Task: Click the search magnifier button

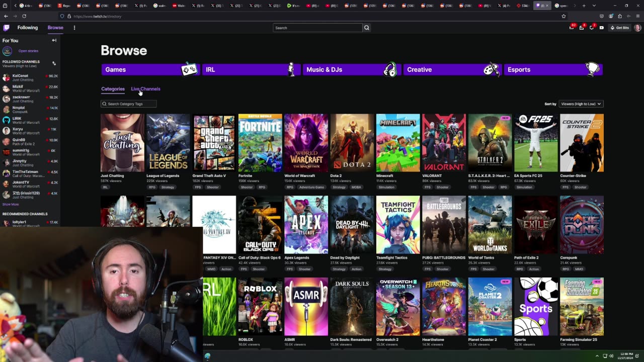Action: pos(366,28)
